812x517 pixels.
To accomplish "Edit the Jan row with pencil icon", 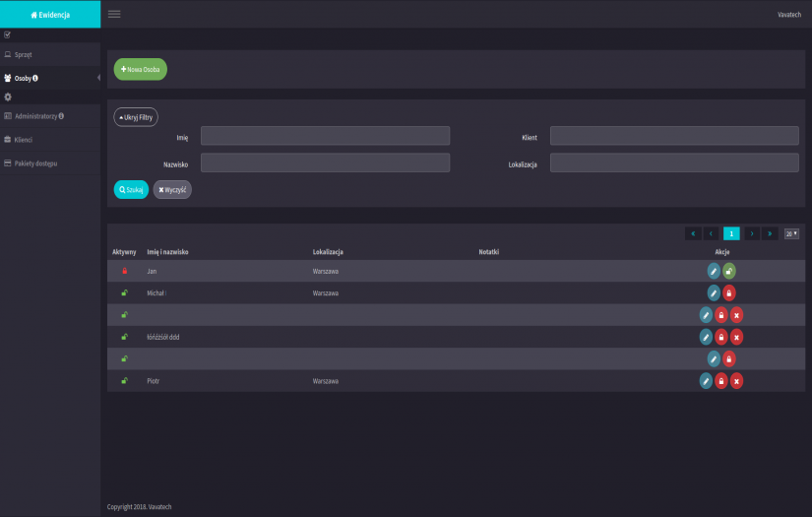I will pos(714,271).
